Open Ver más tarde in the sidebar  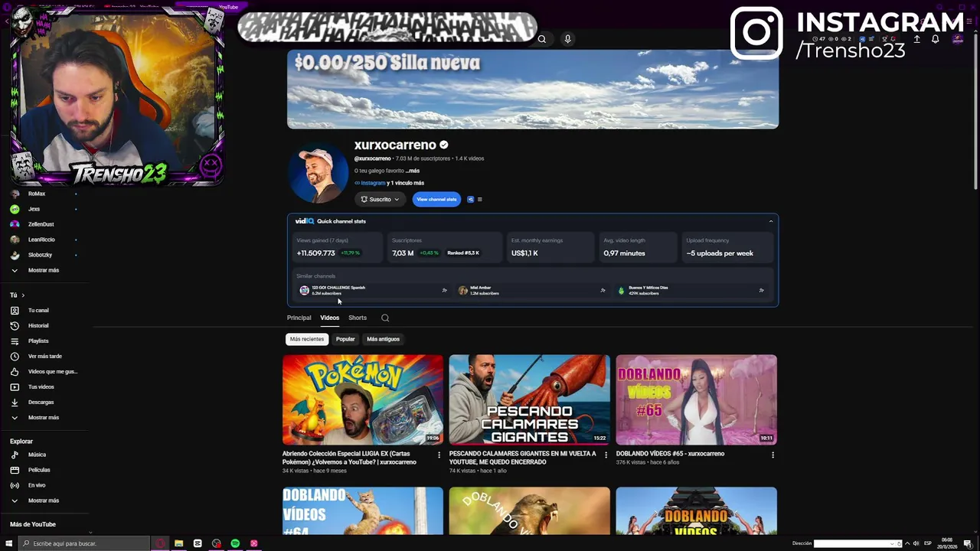45,356
